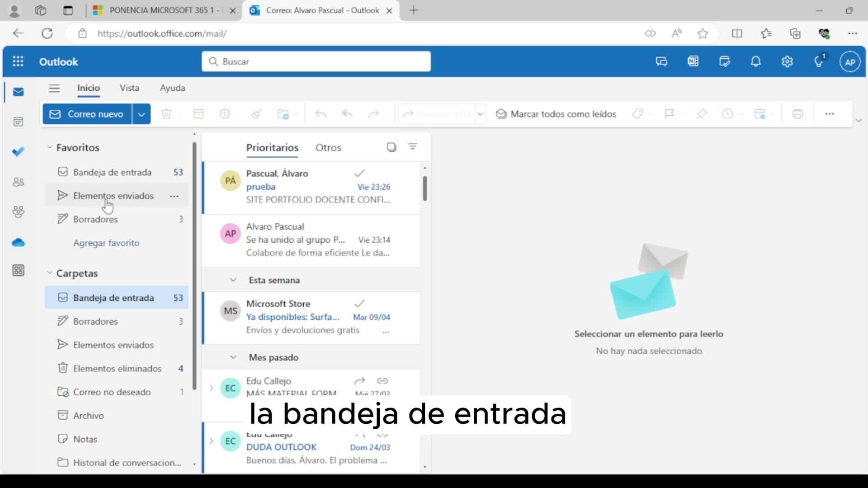Viewport: 868px width, 488px height.
Task: Open the Settings gear in header
Action: [787, 62]
